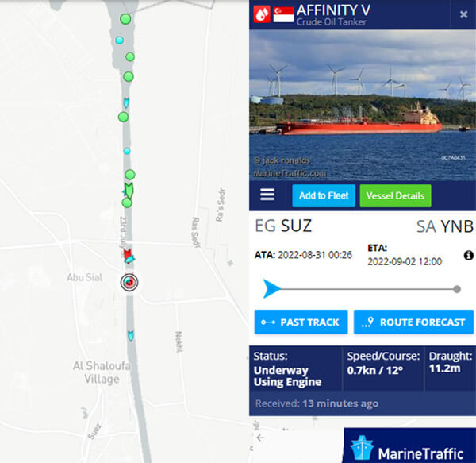The width and height of the screenshot is (476, 463).
Task: Click the ETA info icon
Action: [469, 255]
